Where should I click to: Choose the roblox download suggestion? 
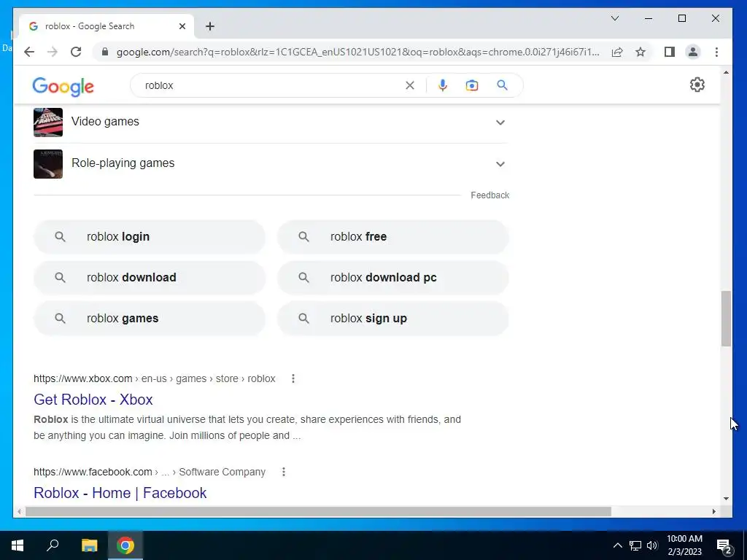pyautogui.click(x=149, y=278)
